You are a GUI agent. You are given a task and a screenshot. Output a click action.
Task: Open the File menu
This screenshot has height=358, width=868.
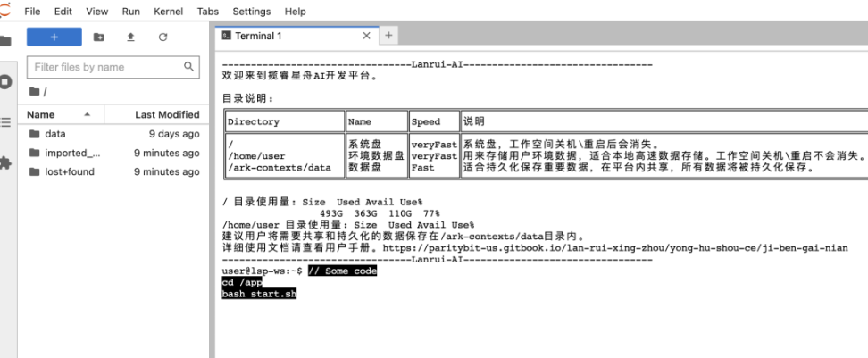[x=32, y=12]
